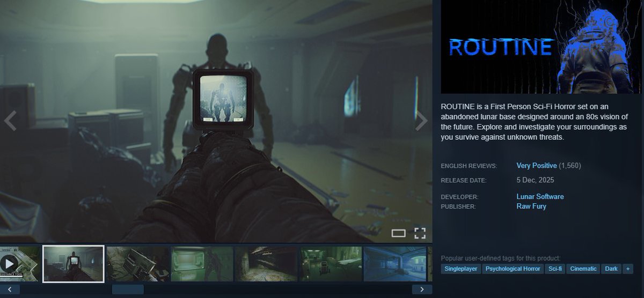Click the PUBLISHER label
This screenshot has width=644, height=298.
[x=459, y=206]
